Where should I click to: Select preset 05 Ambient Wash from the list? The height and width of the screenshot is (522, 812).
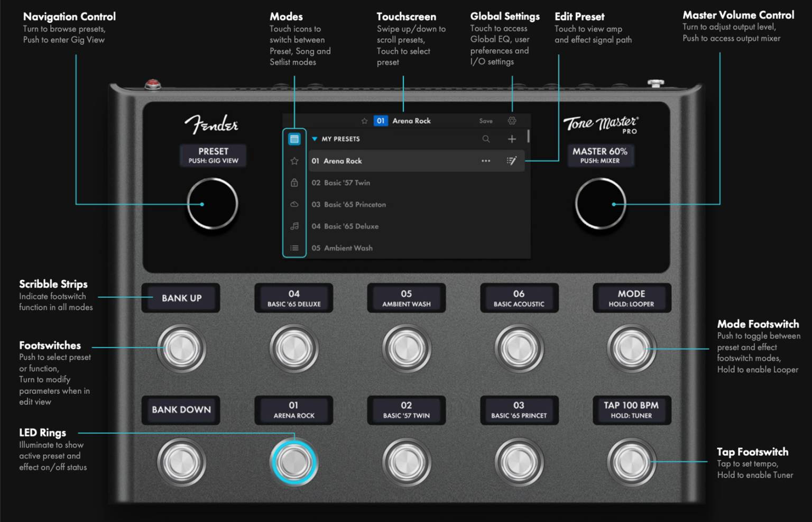pos(343,248)
